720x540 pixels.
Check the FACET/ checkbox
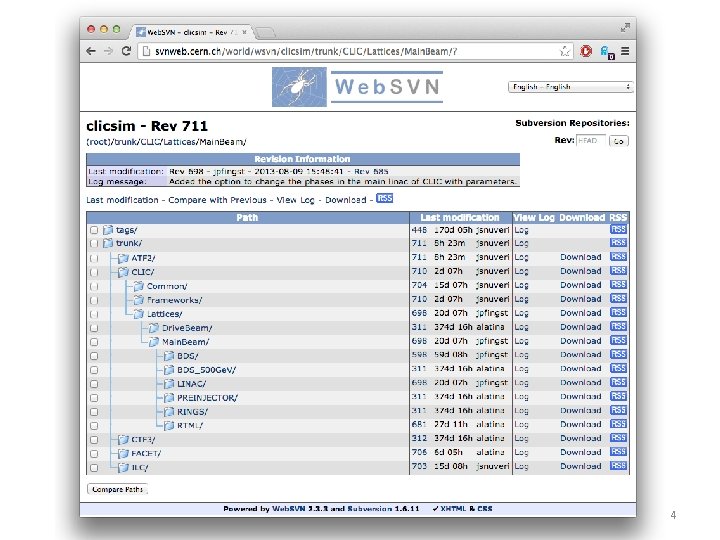[x=94, y=454]
